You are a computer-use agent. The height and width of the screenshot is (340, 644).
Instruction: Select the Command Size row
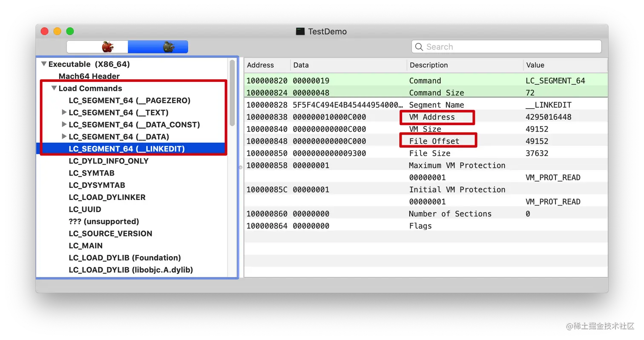[x=426, y=92]
